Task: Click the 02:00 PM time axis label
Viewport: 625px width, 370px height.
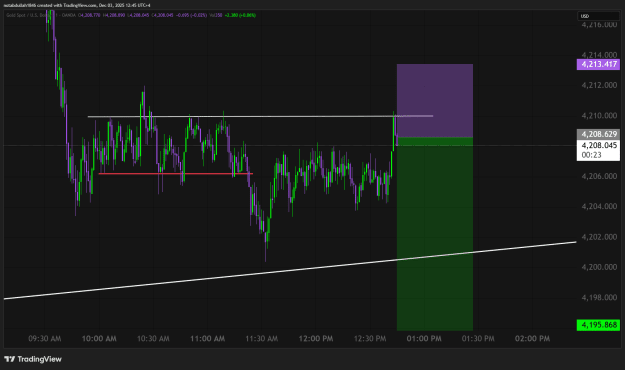Action: coord(532,339)
